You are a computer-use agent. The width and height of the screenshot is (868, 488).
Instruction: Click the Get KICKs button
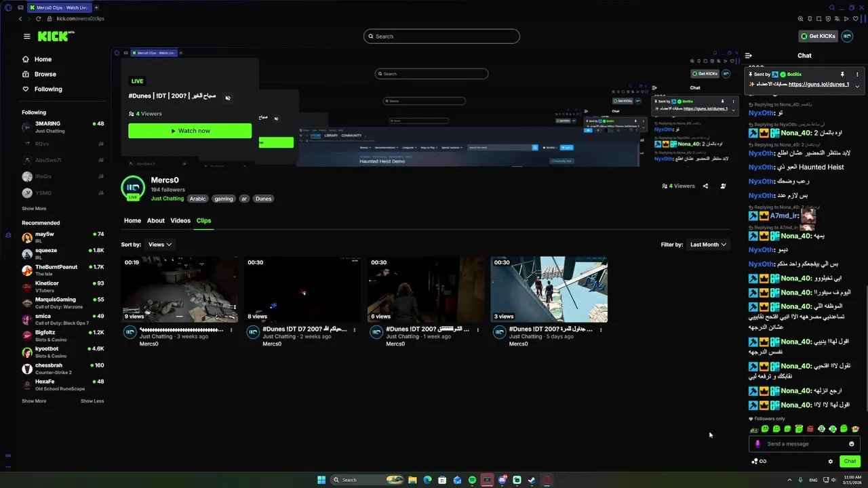(818, 37)
